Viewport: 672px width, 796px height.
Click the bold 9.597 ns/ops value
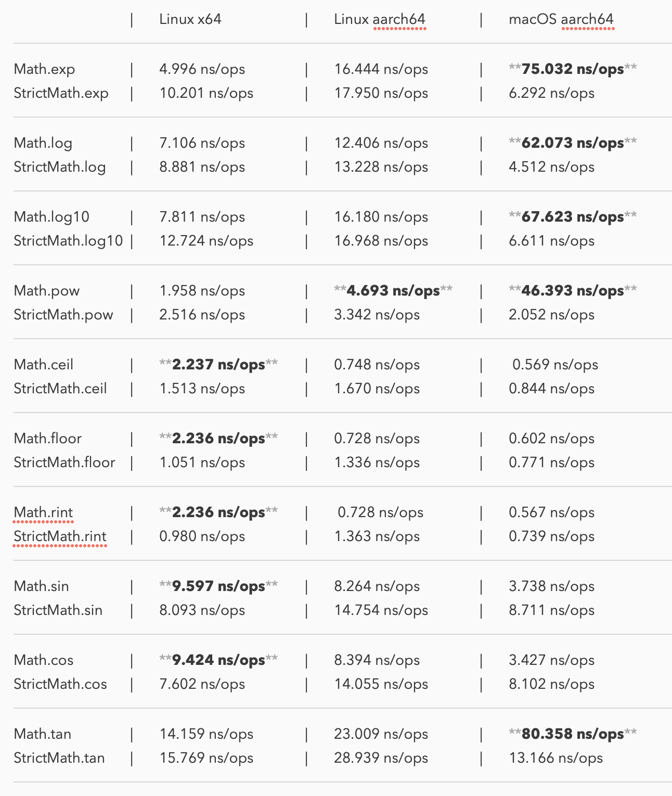coord(218,586)
